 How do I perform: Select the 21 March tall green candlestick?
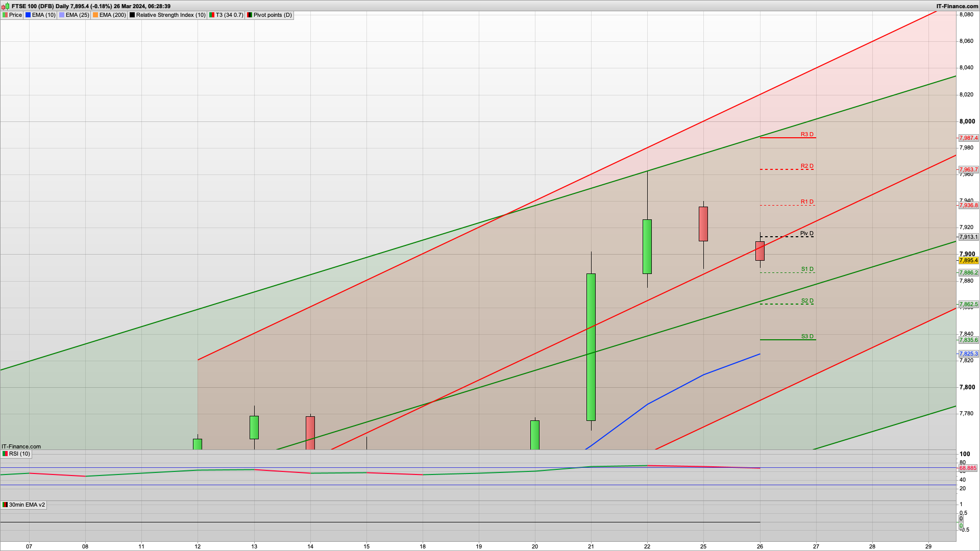click(591, 347)
